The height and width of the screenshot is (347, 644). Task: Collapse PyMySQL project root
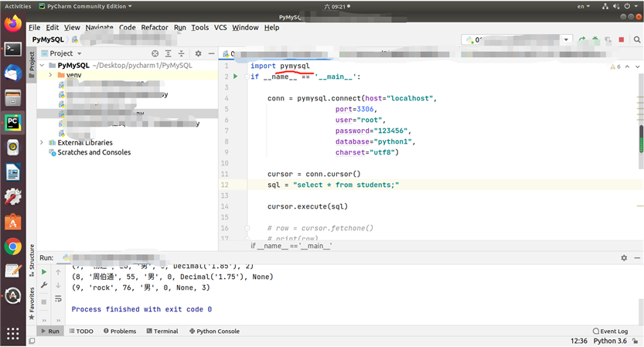click(42, 65)
